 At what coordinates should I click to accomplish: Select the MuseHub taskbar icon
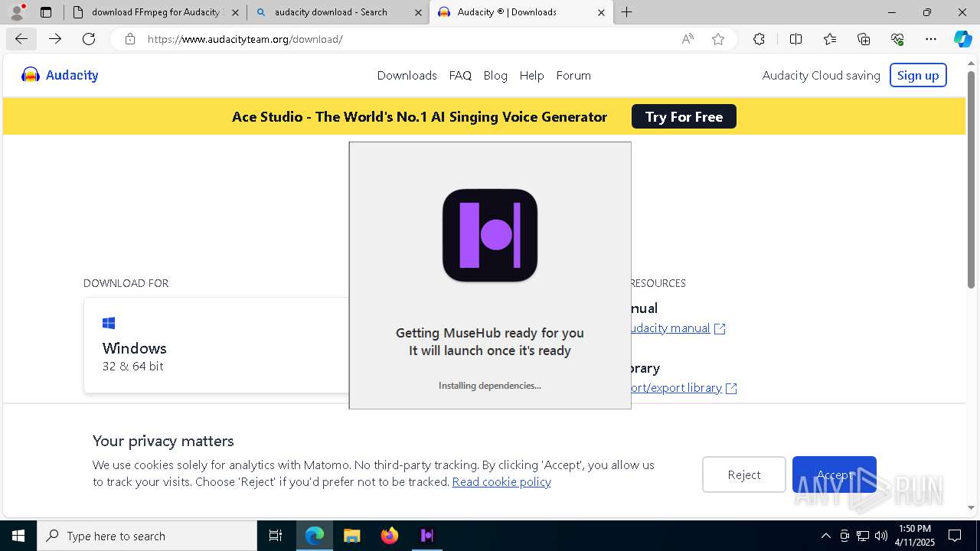point(427,536)
